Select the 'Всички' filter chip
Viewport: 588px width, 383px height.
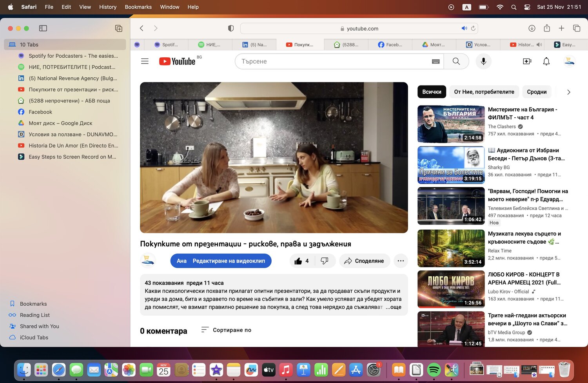tap(432, 92)
